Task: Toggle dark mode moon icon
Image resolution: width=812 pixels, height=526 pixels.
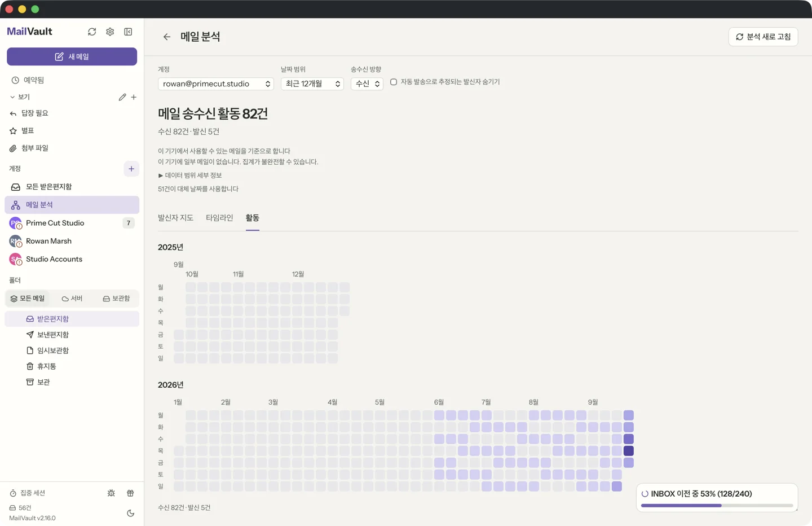Action: coord(130,513)
